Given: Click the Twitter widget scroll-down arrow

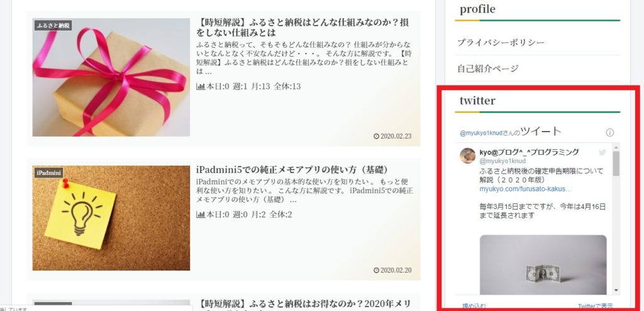Looking at the screenshot, I should point(616,290).
